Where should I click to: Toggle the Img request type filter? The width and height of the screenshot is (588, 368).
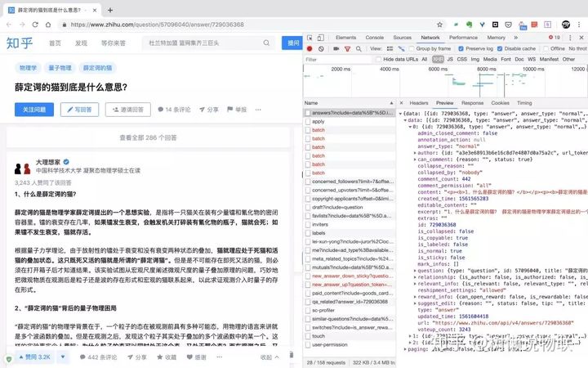pos(474,60)
